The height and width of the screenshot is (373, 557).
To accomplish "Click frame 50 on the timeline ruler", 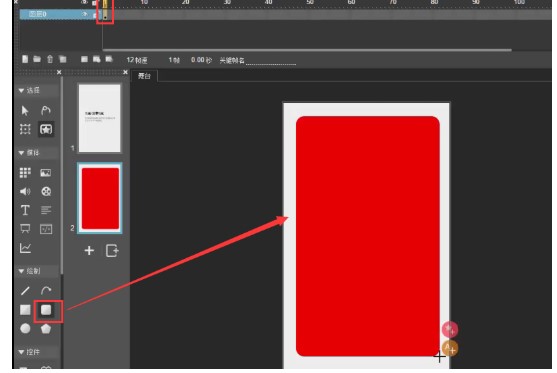I will tap(310, 2).
